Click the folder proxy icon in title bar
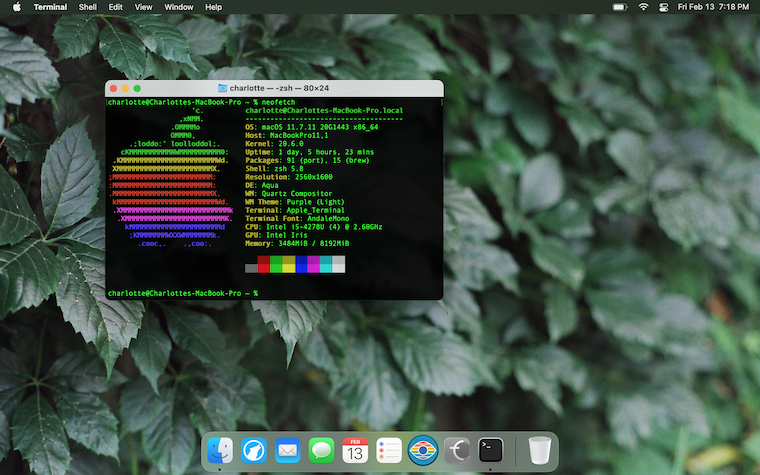760x475 pixels. tap(222, 88)
